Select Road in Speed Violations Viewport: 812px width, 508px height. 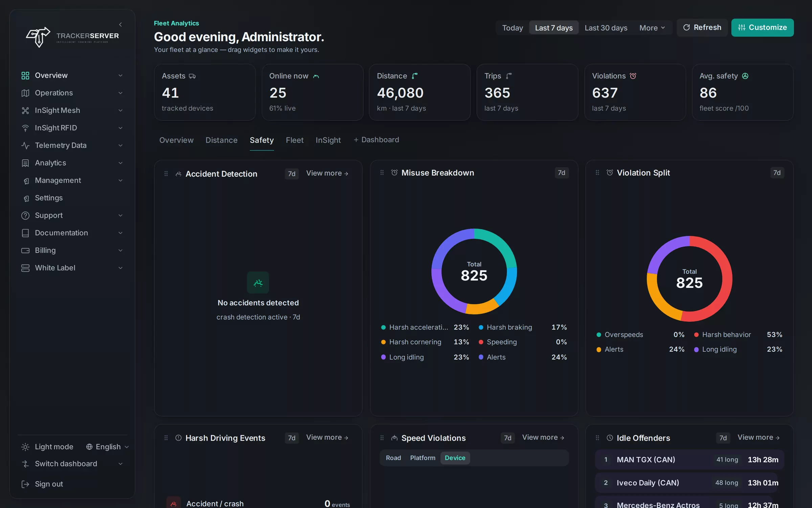(x=393, y=458)
